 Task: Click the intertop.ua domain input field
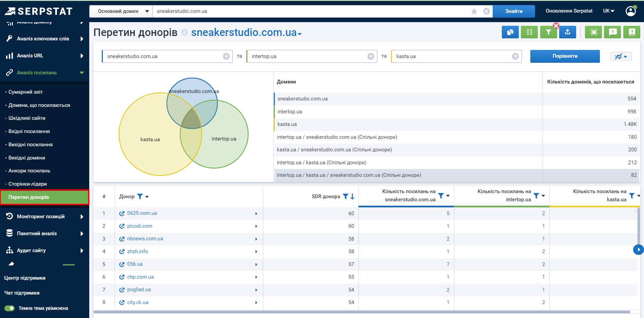307,56
